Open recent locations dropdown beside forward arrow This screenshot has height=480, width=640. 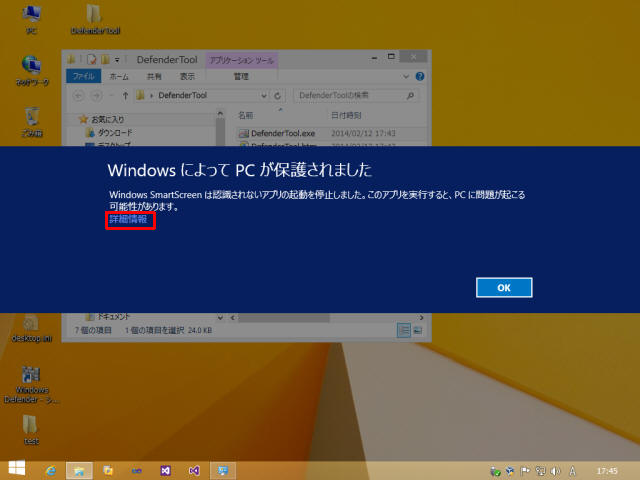pos(111,96)
